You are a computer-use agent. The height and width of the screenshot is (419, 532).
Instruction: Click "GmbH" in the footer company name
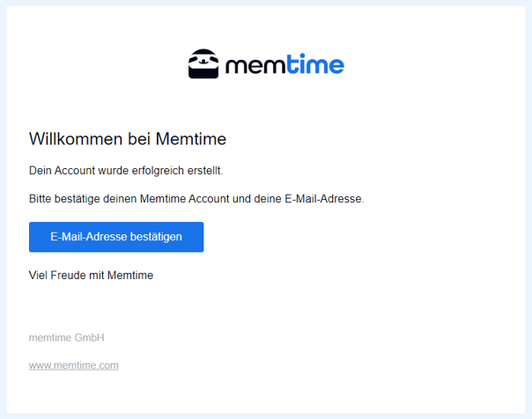89,338
